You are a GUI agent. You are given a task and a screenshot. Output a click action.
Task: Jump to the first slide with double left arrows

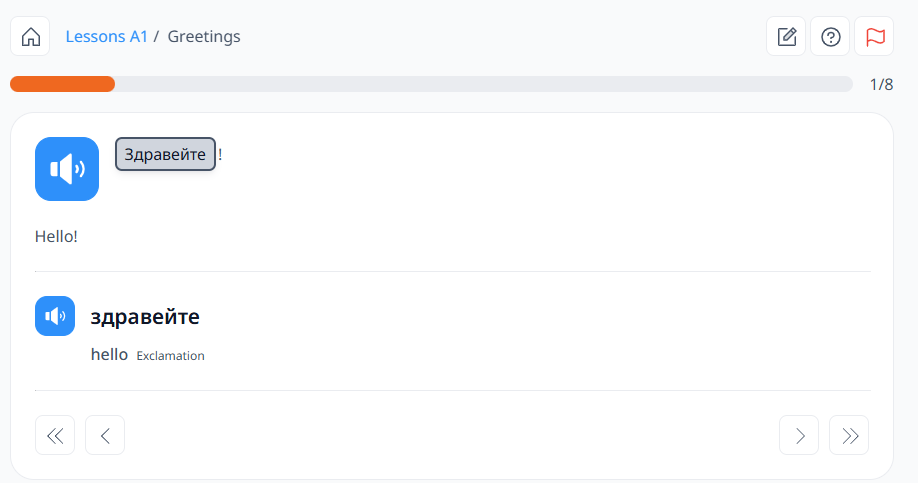coord(55,435)
